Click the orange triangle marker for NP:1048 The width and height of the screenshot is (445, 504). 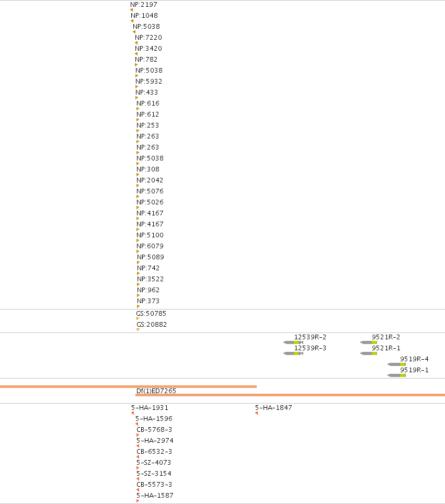tap(132, 21)
